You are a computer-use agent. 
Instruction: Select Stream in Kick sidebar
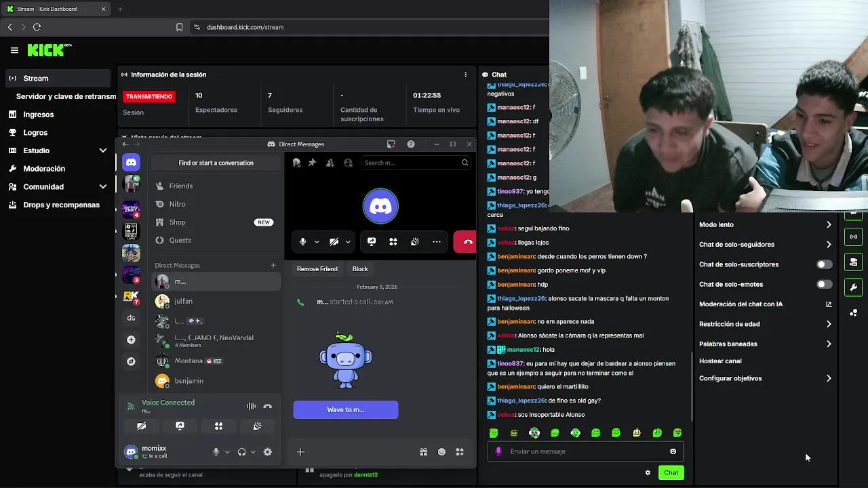click(x=58, y=78)
